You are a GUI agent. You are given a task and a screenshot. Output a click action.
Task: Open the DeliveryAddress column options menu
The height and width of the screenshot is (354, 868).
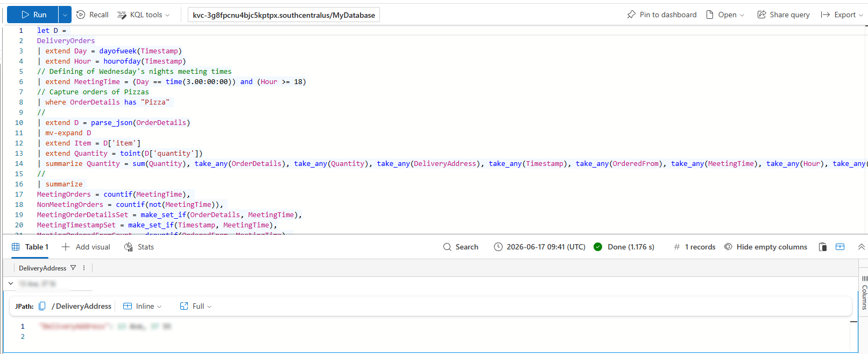(84, 268)
